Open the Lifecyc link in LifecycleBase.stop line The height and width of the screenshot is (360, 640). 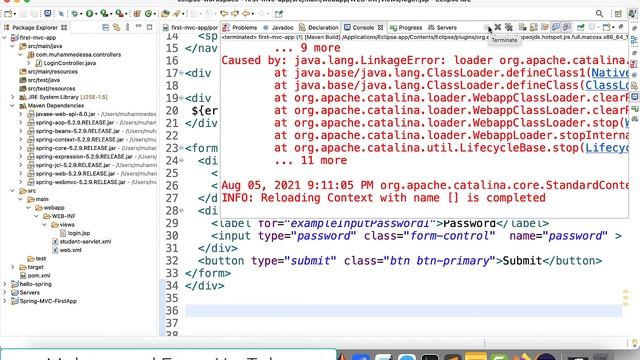(607, 148)
